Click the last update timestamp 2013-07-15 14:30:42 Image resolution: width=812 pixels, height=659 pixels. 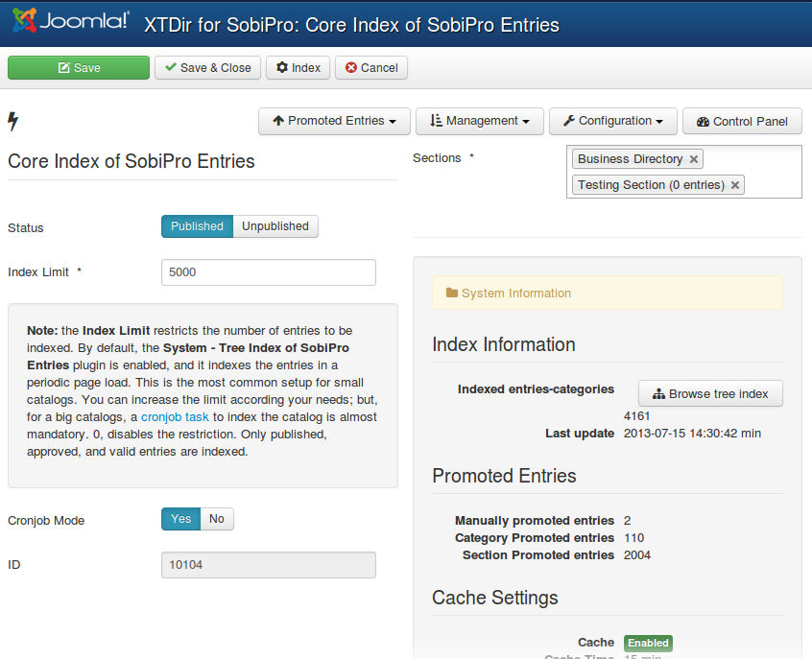[681, 434]
